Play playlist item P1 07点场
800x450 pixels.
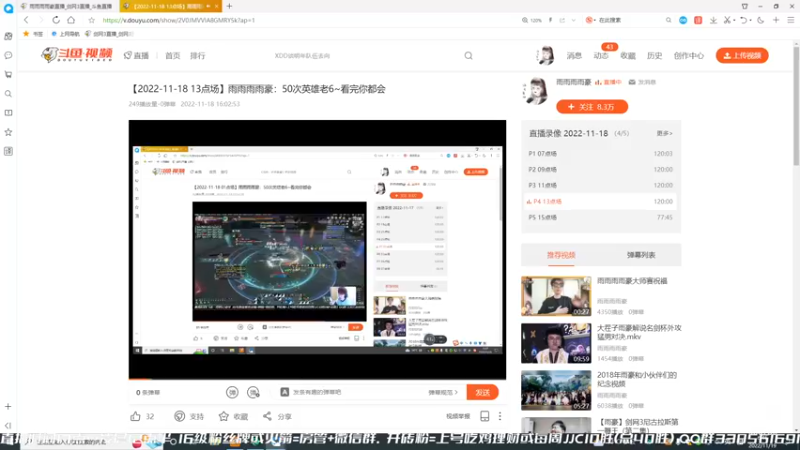(x=601, y=154)
